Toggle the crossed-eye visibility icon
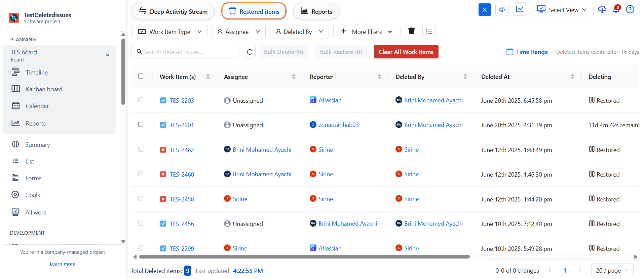This screenshot has width=644, height=279. pyautogui.click(x=502, y=10)
